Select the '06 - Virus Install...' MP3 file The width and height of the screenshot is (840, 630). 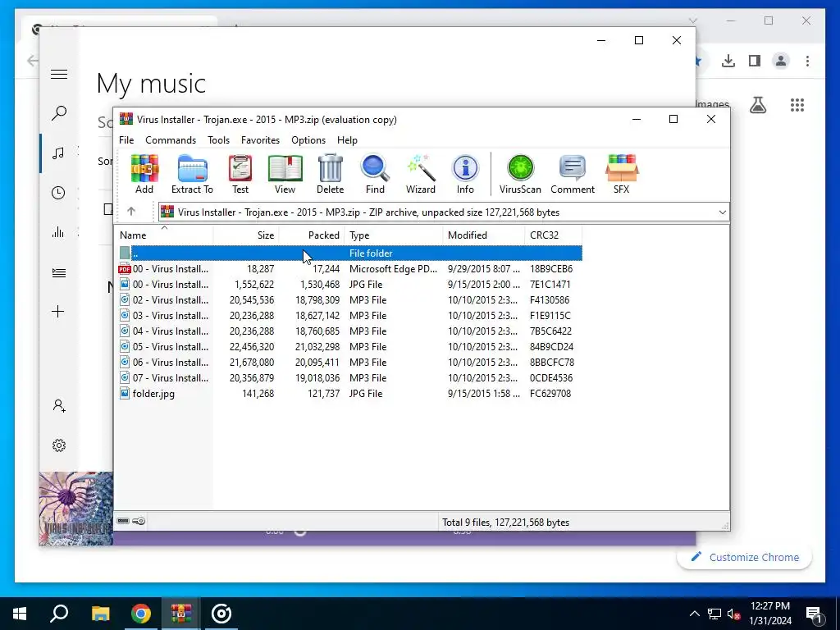349,362
